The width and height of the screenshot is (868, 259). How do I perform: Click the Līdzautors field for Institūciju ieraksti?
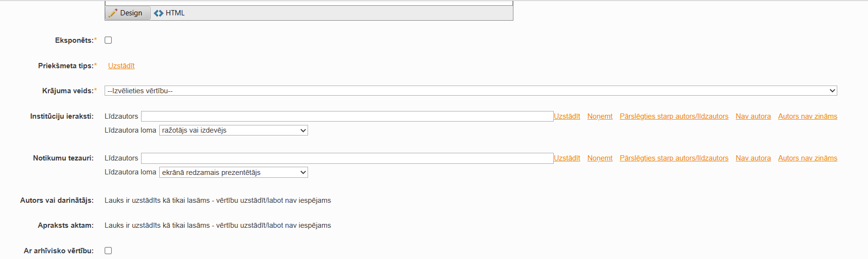point(347,116)
